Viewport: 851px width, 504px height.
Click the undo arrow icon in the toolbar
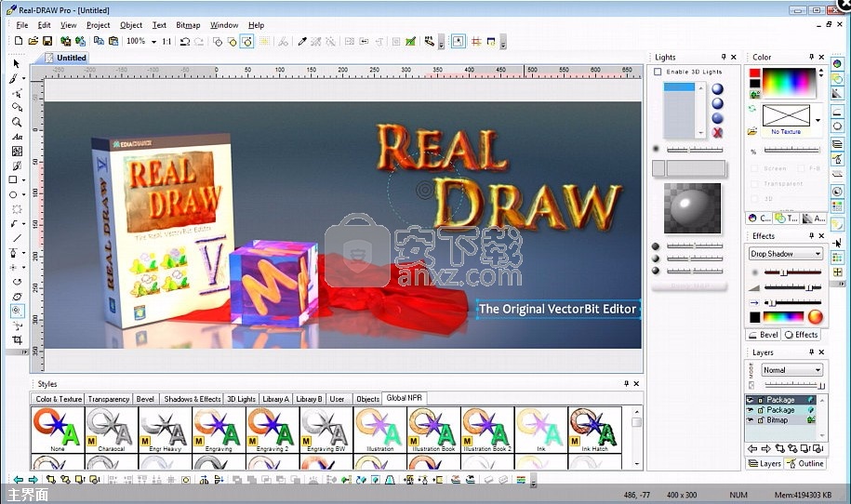point(185,41)
